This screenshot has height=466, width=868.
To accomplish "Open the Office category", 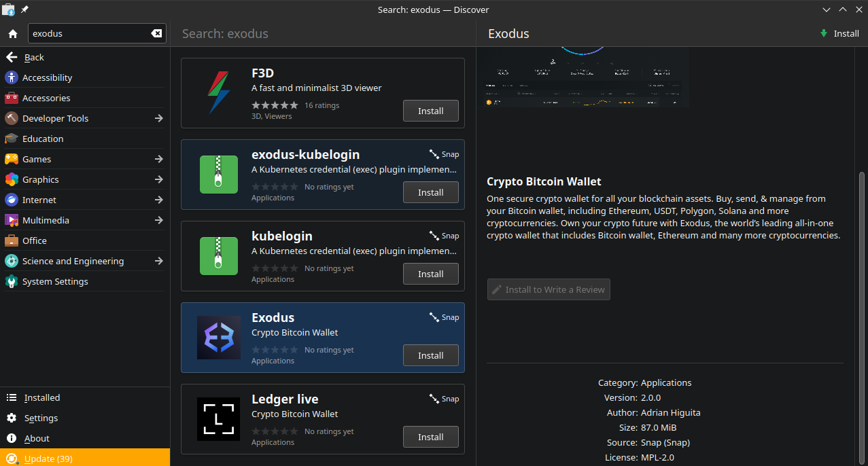I will (x=85, y=240).
